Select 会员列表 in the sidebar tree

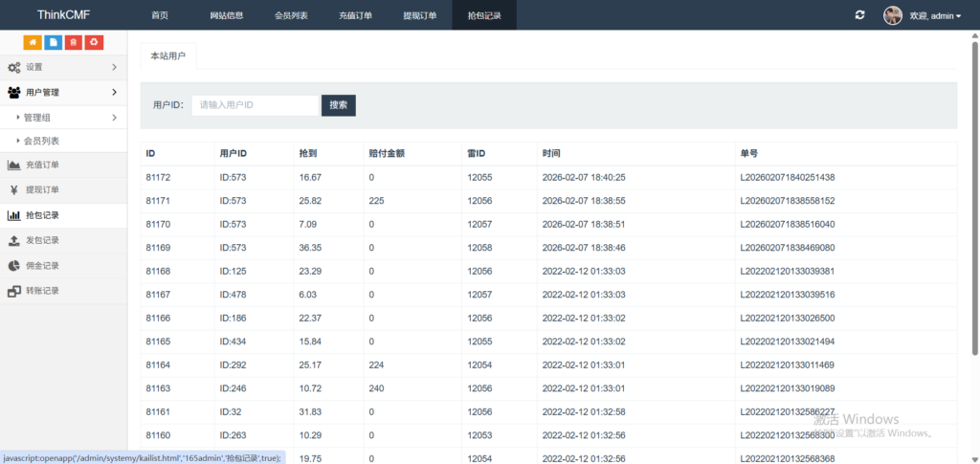pyautogui.click(x=41, y=141)
